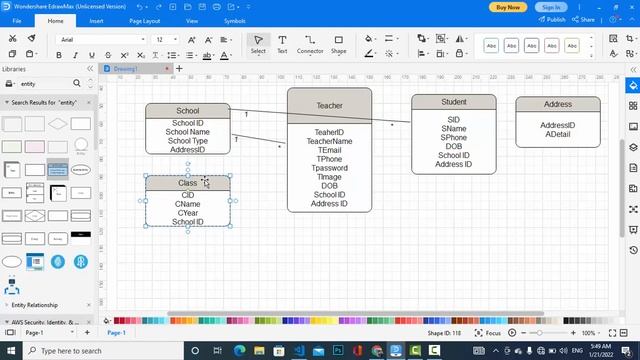The width and height of the screenshot is (640, 360).
Task: Open Microsoft Edge from the taskbar
Action: [240, 351]
